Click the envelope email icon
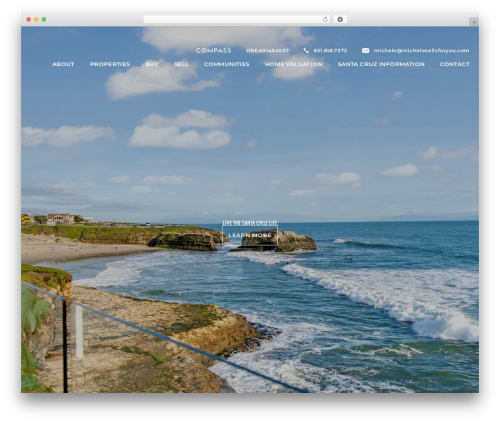The width and height of the screenshot is (500, 423). coord(365,51)
